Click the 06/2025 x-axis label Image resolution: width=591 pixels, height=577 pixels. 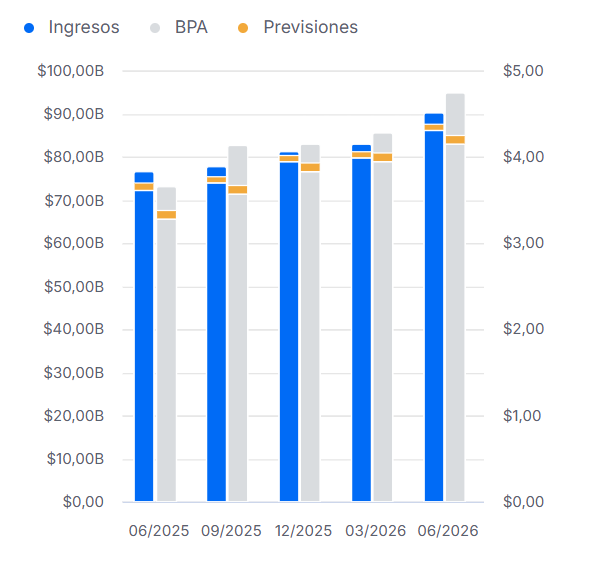click(159, 531)
